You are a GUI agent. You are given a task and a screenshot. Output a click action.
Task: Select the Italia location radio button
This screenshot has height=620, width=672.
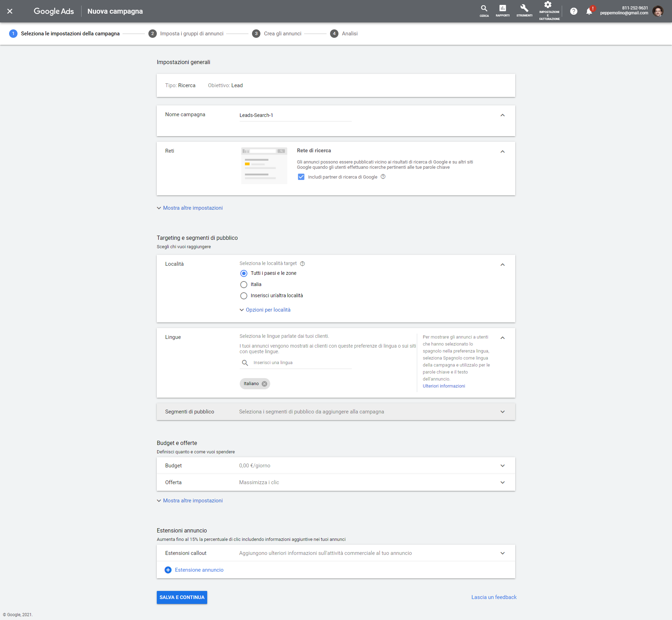(244, 285)
